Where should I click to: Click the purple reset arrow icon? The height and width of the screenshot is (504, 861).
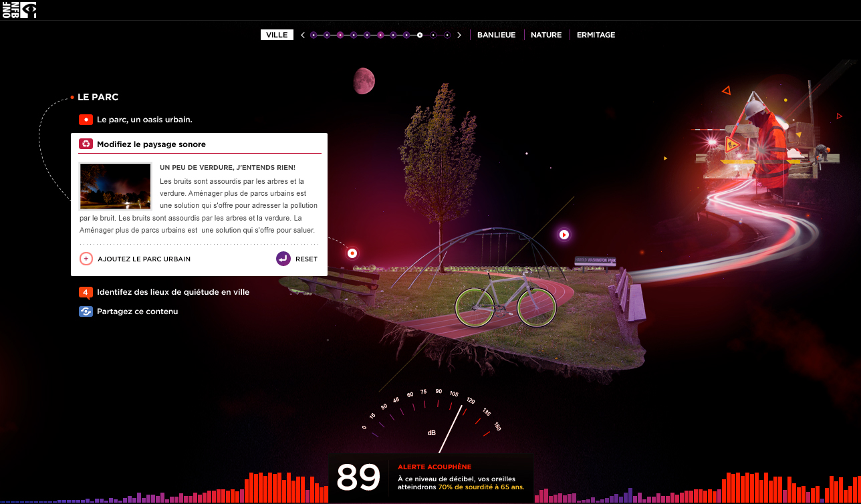(283, 259)
